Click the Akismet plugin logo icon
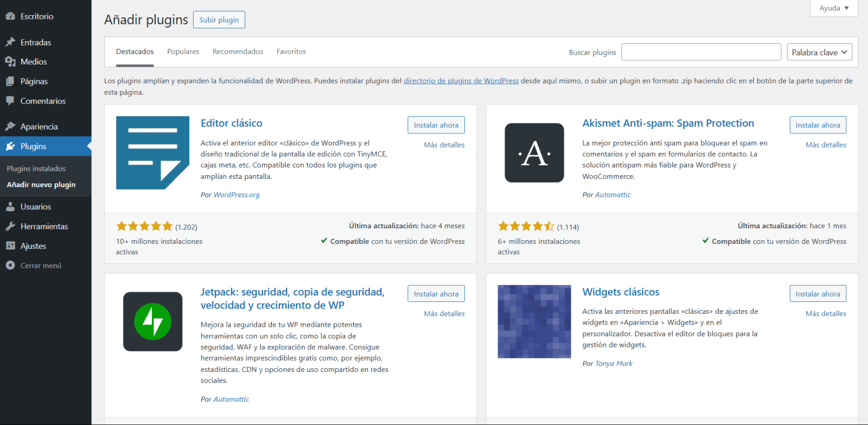Viewport: 868px width, 425px height. point(534,153)
